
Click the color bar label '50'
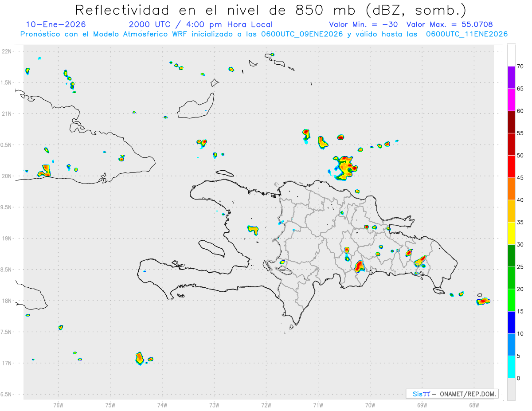pyautogui.click(x=520, y=156)
